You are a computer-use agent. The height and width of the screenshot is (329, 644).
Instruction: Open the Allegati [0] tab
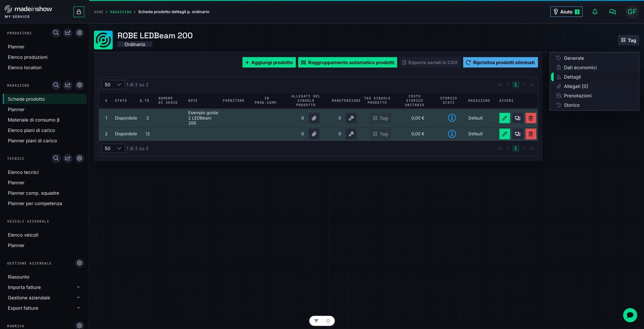pos(594,86)
